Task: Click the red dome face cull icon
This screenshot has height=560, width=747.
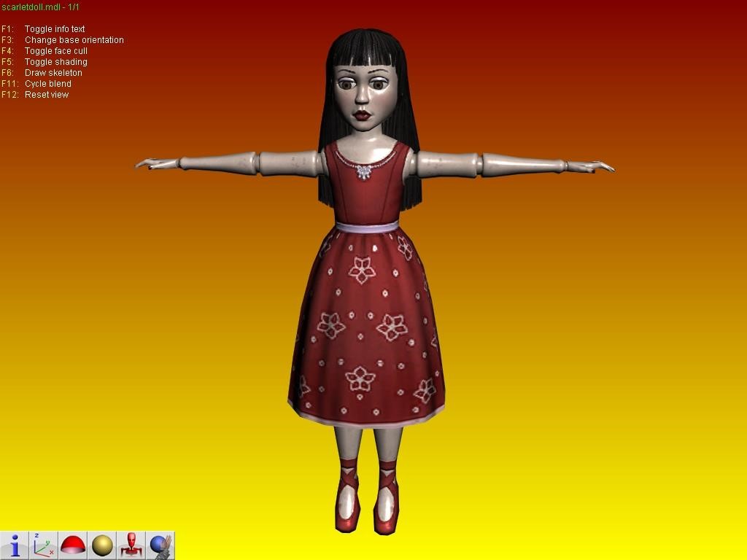Action: 73,545
